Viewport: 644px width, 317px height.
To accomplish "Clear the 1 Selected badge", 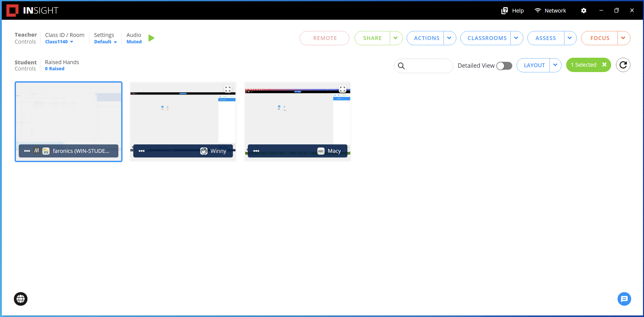I will coord(604,65).
